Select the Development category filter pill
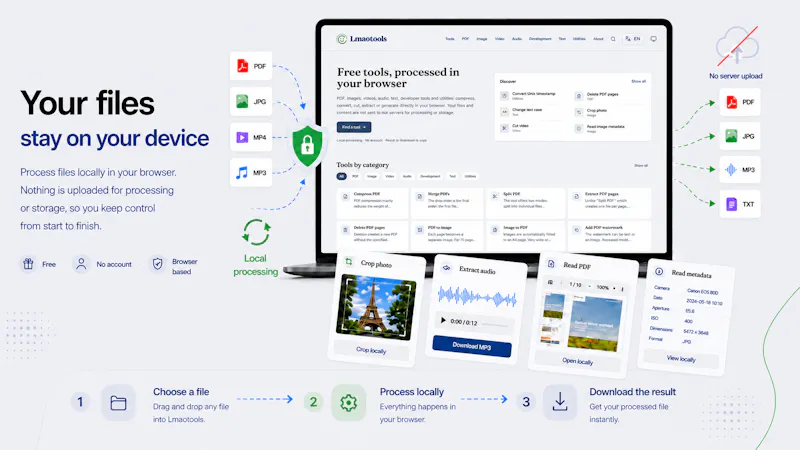The height and width of the screenshot is (450, 800). pos(430,176)
